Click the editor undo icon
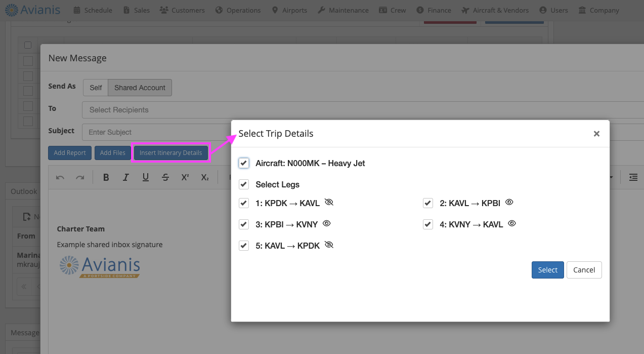This screenshot has width=644, height=354. (60, 177)
